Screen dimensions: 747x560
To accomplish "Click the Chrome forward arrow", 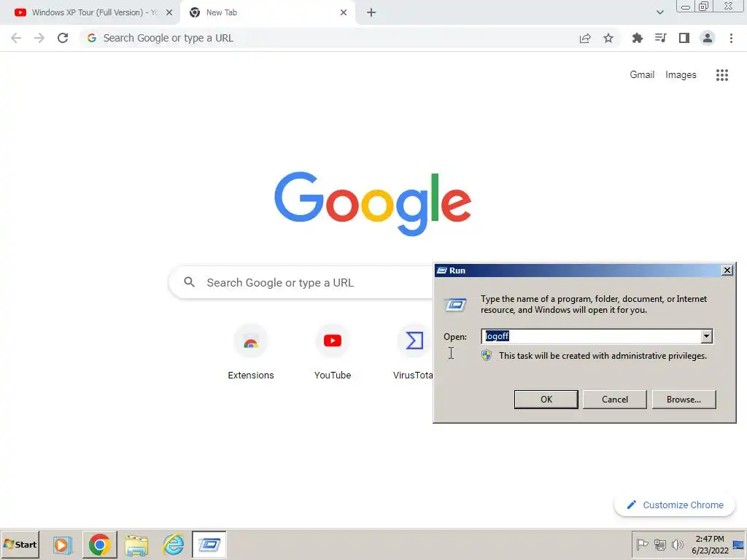I will coord(39,38).
